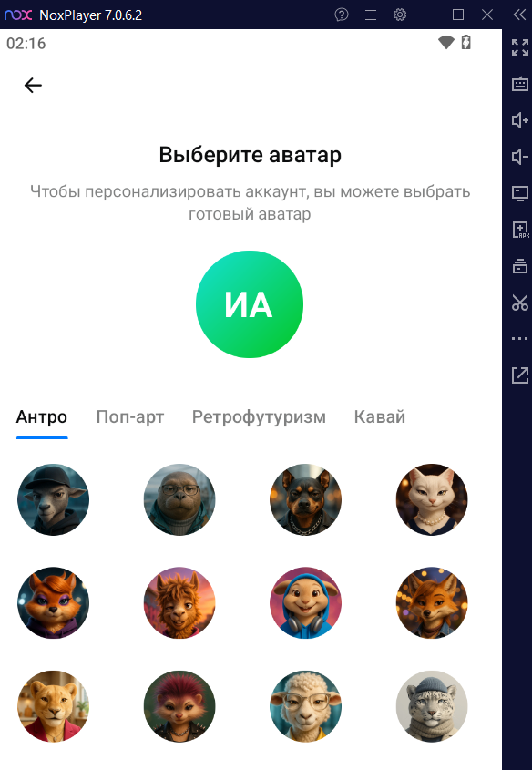This screenshot has width=532, height=770.
Task: Lower volume using the sidebar speaker icon
Action: pos(520,157)
